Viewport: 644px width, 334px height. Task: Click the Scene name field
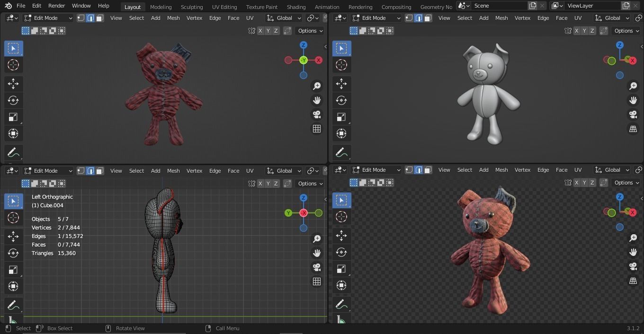(x=500, y=6)
